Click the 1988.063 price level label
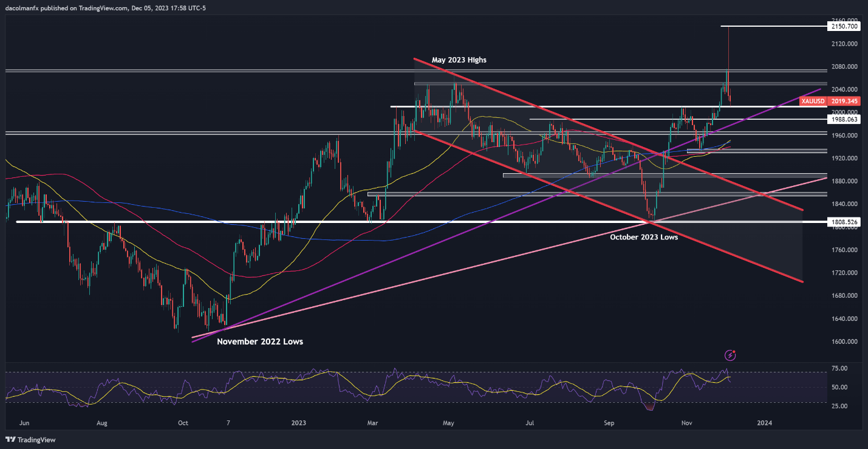 (x=845, y=119)
